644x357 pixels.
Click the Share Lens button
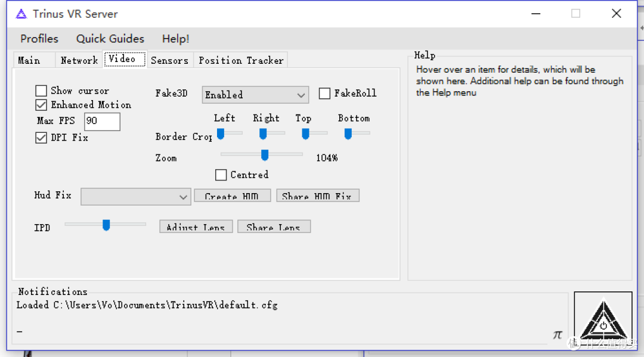pos(274,226)
